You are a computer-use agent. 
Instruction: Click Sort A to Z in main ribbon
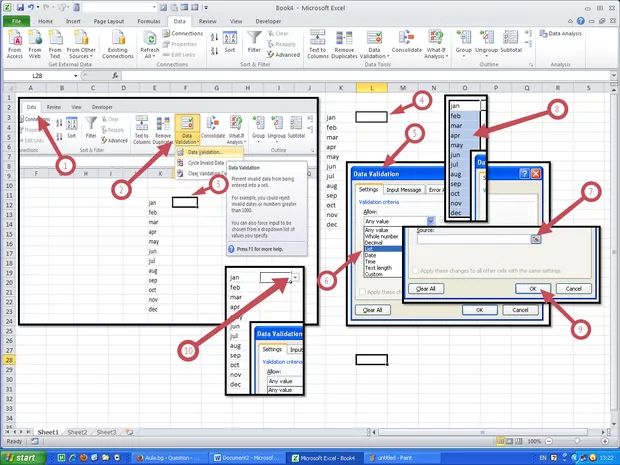(x=214, y=38)
